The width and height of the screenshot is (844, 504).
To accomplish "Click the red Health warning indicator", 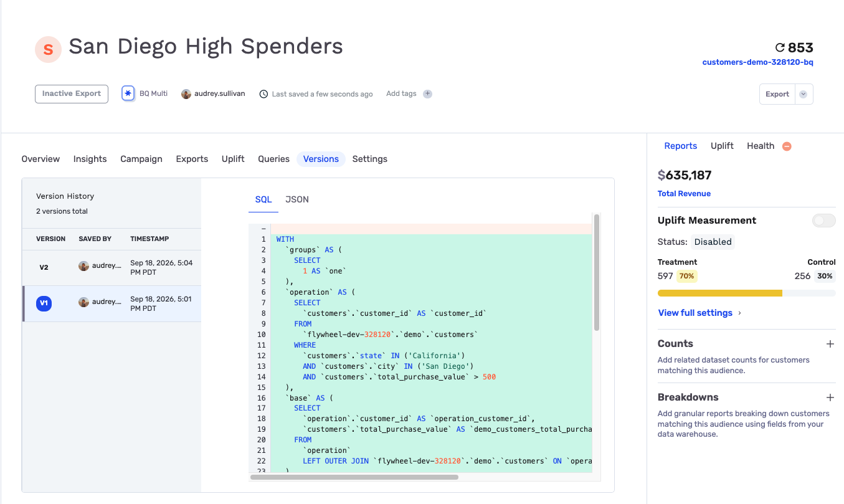I will pos(787,146).
